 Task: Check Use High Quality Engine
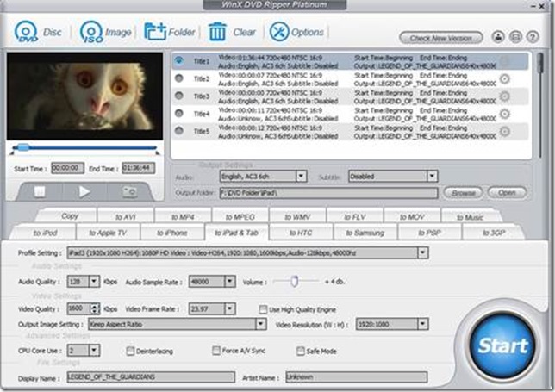tap(265, 308)
